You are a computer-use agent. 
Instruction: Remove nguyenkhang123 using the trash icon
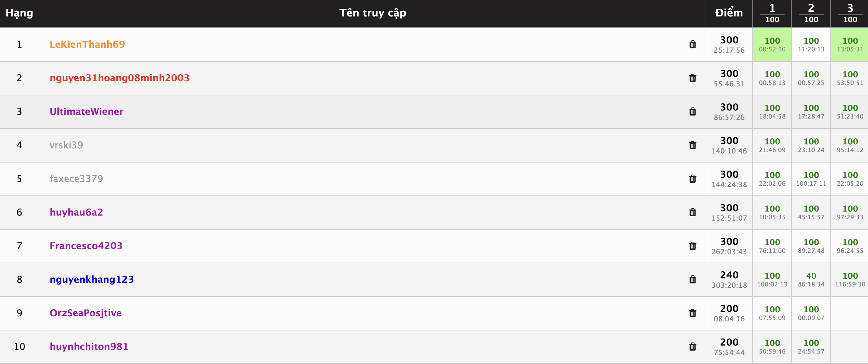pos(693,279)
